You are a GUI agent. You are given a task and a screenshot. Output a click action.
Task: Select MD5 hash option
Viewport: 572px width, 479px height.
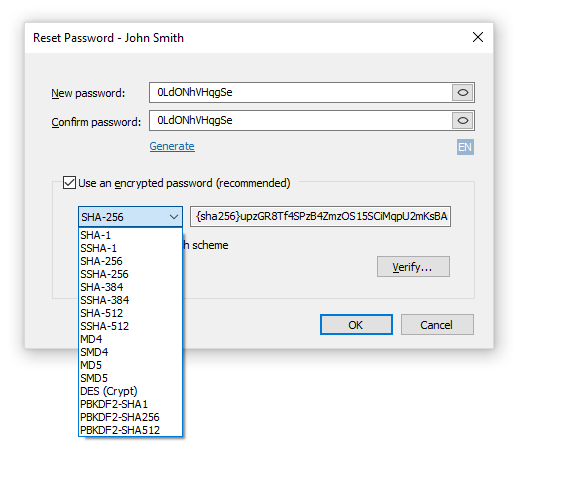click(130, 365)
